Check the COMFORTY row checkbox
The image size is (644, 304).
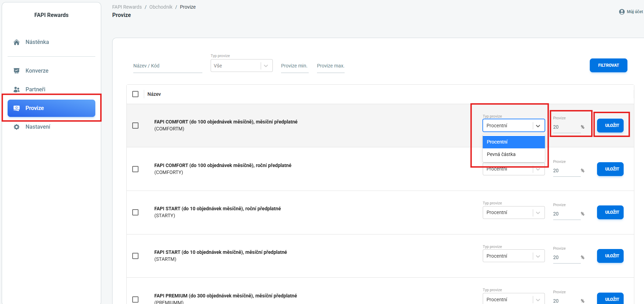[135, 169]
